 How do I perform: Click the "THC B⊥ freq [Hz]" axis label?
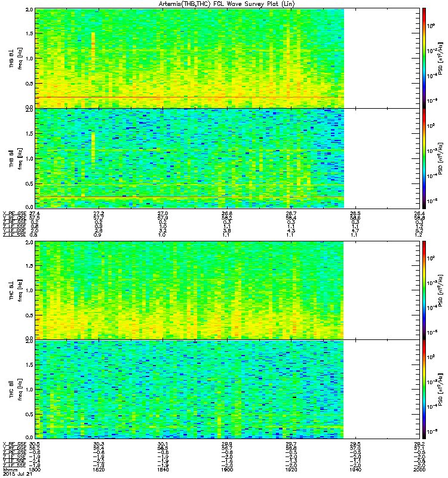pos(16,290)
